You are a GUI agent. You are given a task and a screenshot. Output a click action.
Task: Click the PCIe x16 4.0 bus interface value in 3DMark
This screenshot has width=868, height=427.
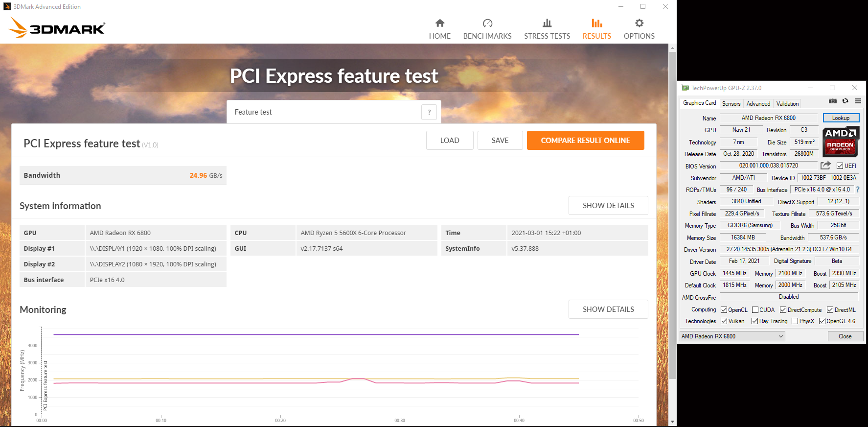tap(156, 280)
